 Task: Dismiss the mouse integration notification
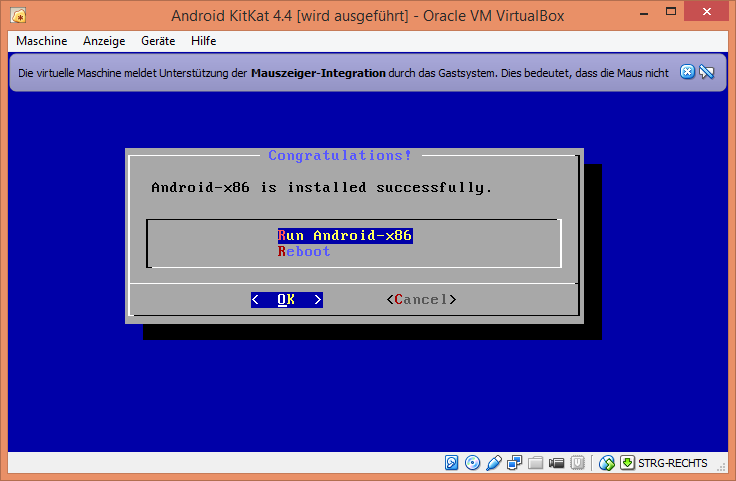click(687, 72)
